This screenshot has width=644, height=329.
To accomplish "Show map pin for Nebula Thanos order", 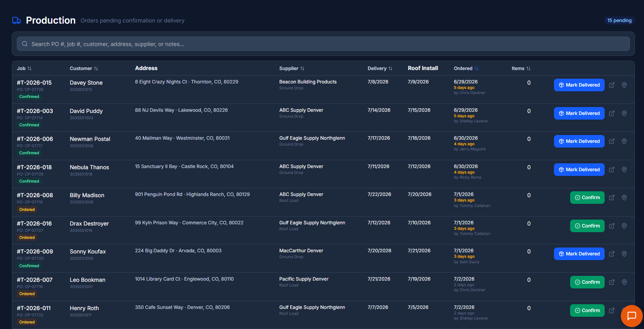I will 624,170.
